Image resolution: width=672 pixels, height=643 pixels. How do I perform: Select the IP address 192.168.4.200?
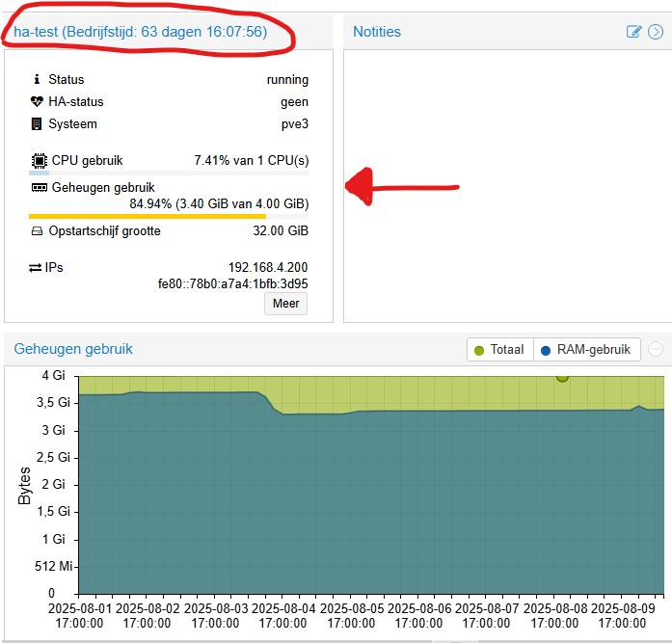[268, 267]
